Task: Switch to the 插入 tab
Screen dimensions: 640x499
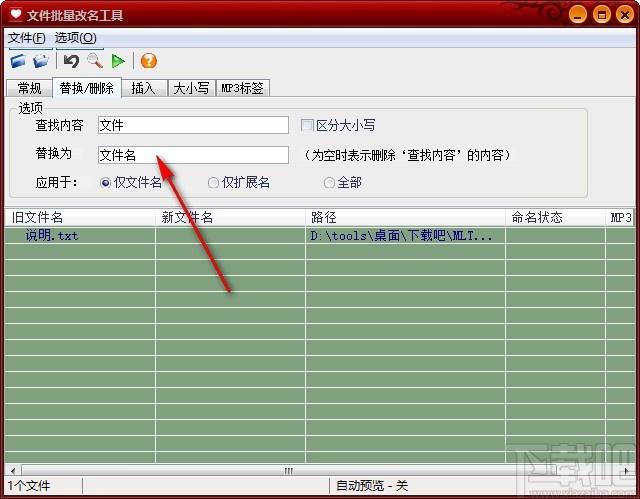Action: coord(144,88)
